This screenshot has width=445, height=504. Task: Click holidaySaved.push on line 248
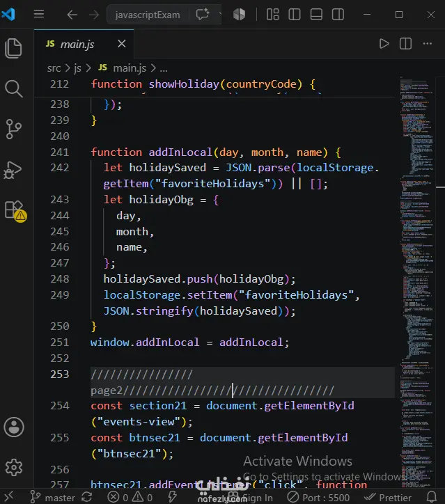(x=158, y=279)
